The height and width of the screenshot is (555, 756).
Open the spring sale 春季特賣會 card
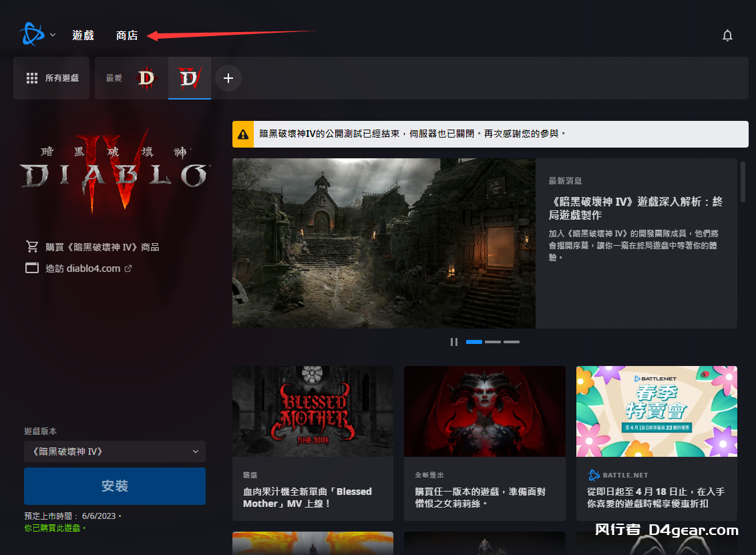[656, 443]
